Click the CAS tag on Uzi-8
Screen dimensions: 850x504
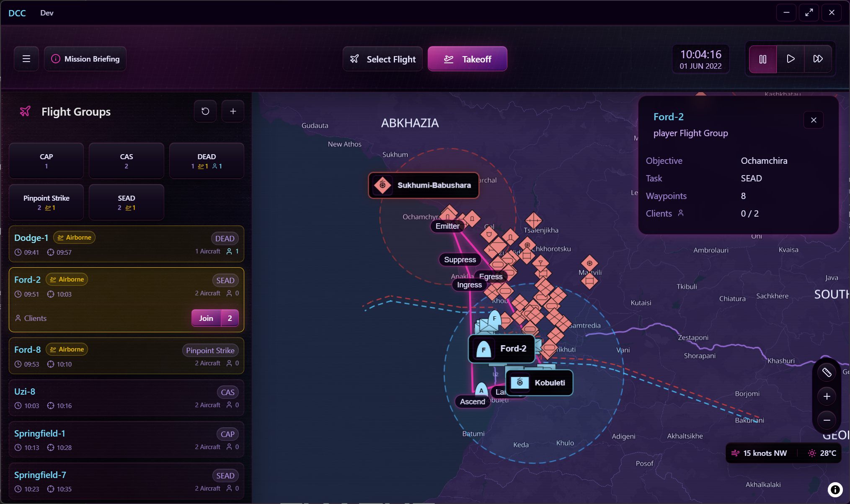[227, 392]
